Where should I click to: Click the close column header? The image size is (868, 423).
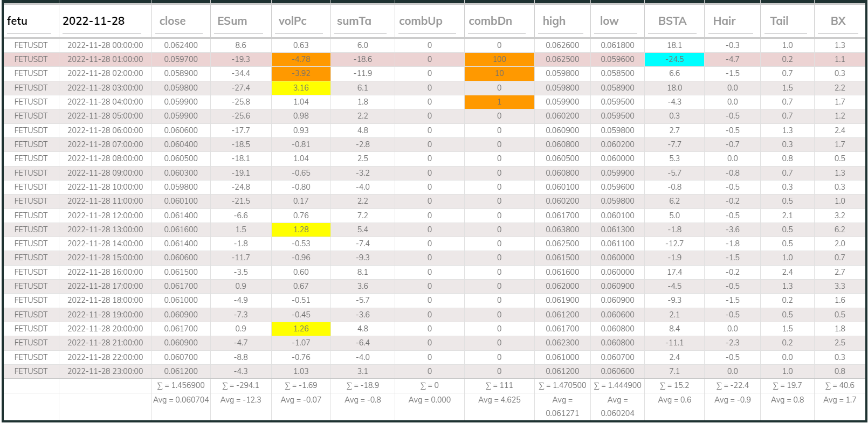[173, 21]
